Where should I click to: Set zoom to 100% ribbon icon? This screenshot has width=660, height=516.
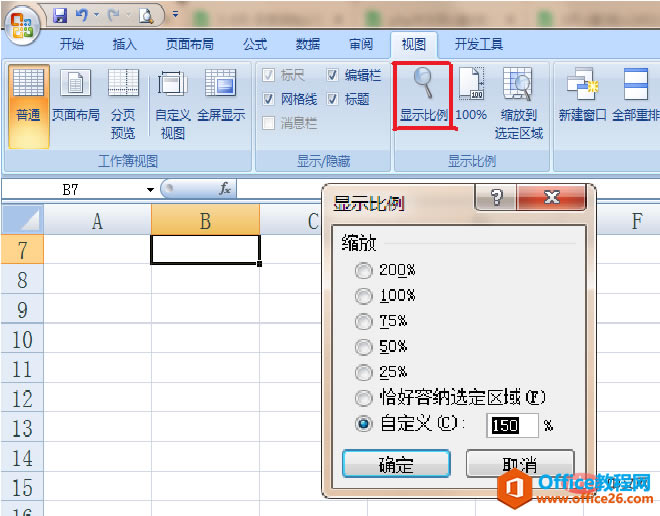[471, 94]
